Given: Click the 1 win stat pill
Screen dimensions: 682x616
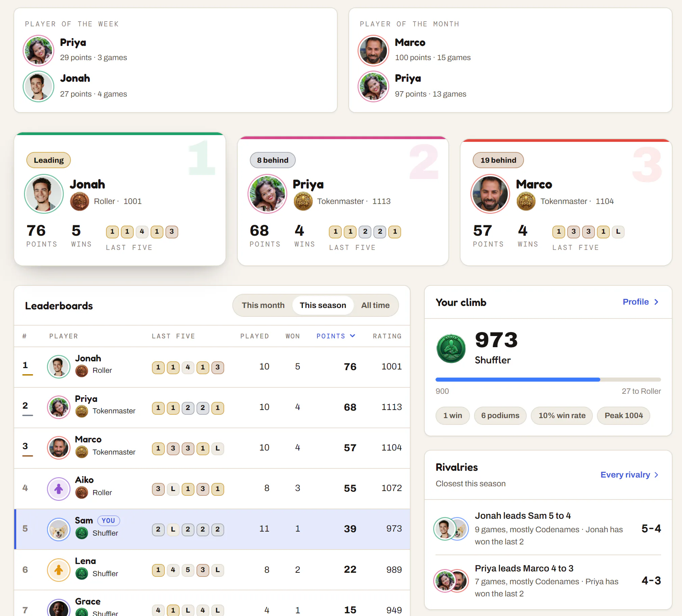Looking at the screenshot, I should pyautogui.click(x=453, y=416).
